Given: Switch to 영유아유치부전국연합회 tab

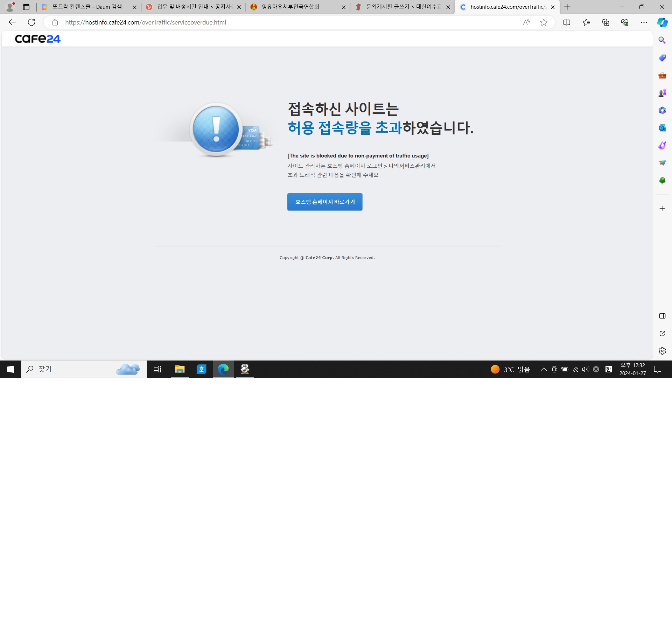Looking at the screenshot, I should click(x=290, y=7).
